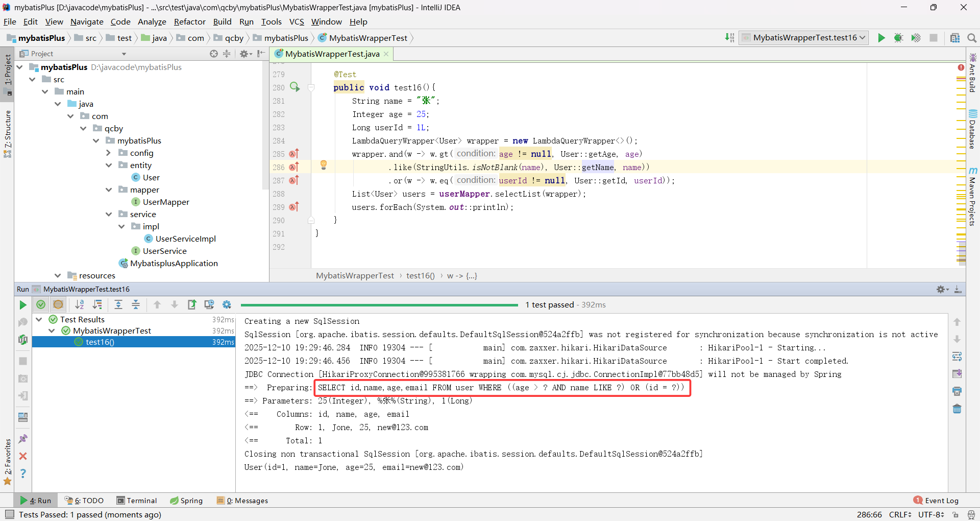
Task: Toggle soft-wrap in the console
Action: (x=957, y=357)
